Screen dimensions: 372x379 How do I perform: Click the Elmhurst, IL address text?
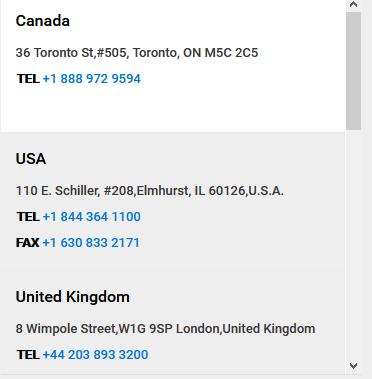pos(150,191)
